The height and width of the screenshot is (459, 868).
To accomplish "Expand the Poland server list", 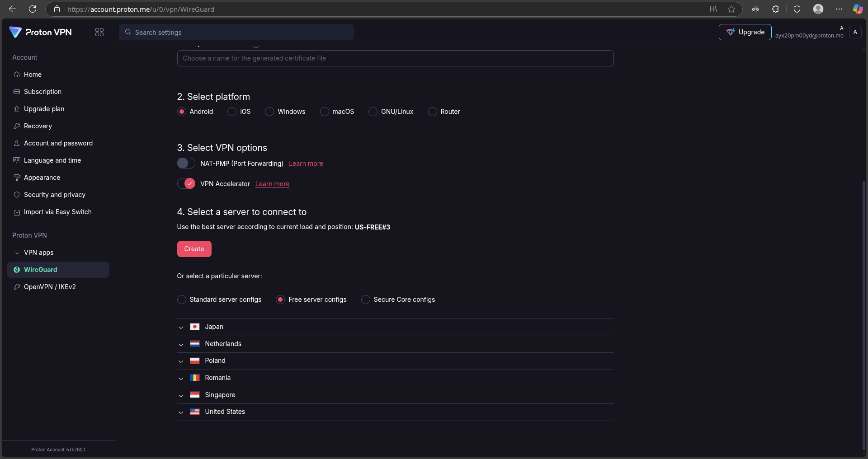I will (x=181, y=361).
